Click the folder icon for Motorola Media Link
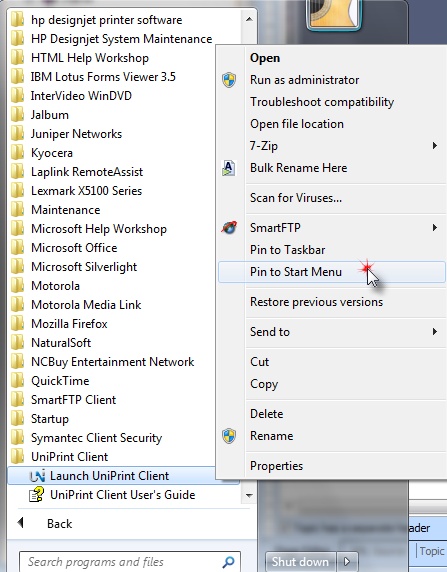This screenshot has width=447, height=572. 17,305
